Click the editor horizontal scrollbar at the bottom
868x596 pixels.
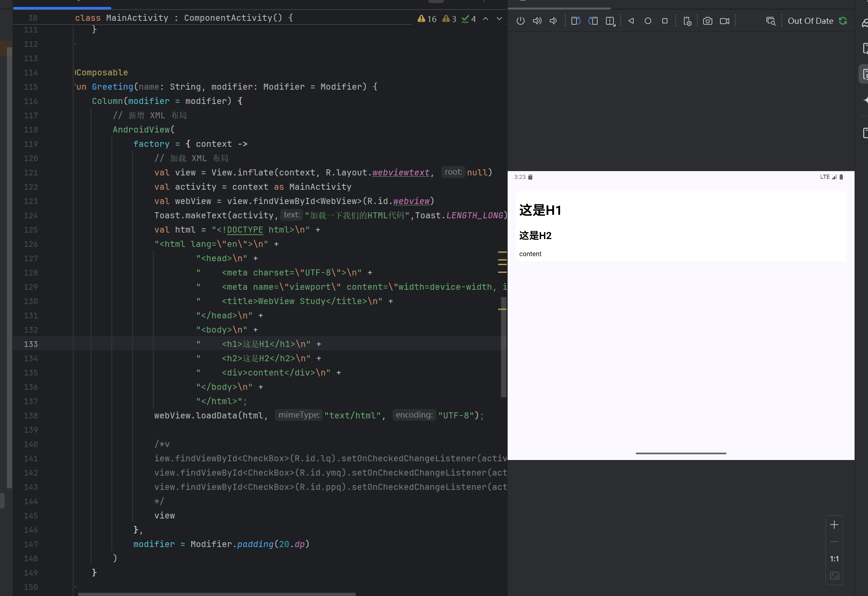(217, 594)
